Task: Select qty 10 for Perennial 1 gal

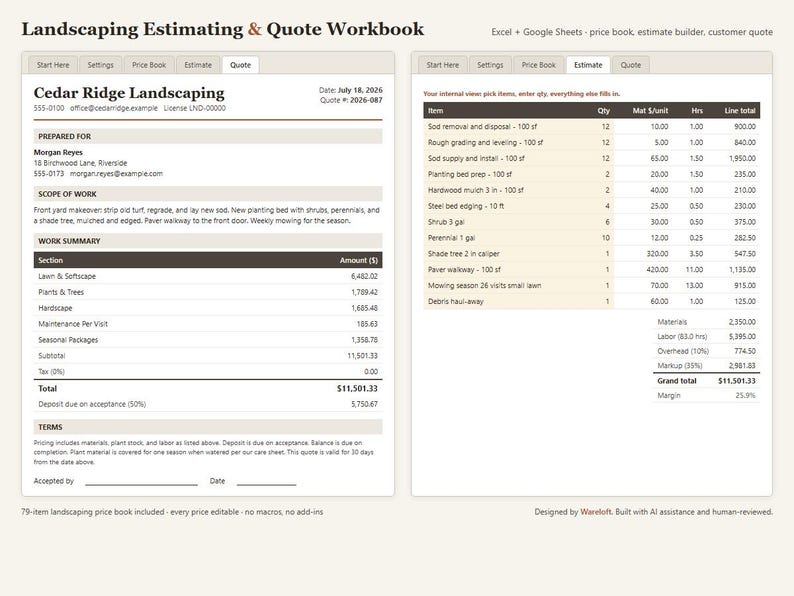Action: pos(606,238)
